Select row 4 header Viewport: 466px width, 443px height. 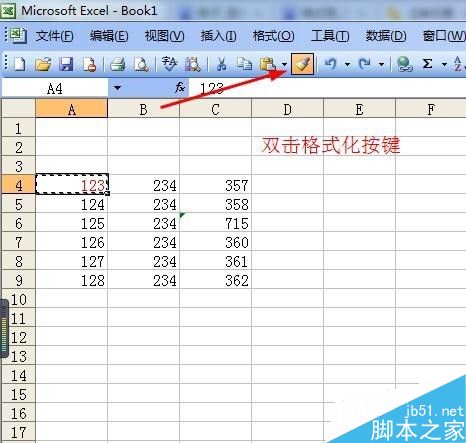coord(19,184)
